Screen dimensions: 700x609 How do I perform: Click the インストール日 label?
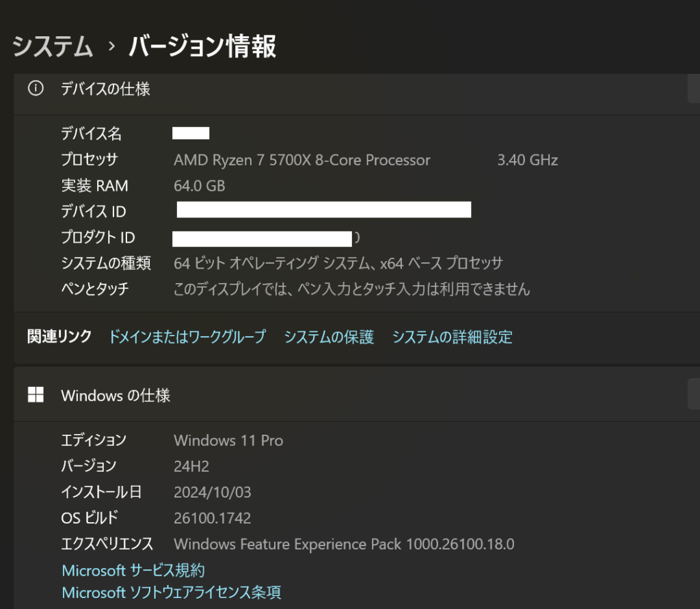(x=101, y=491)
